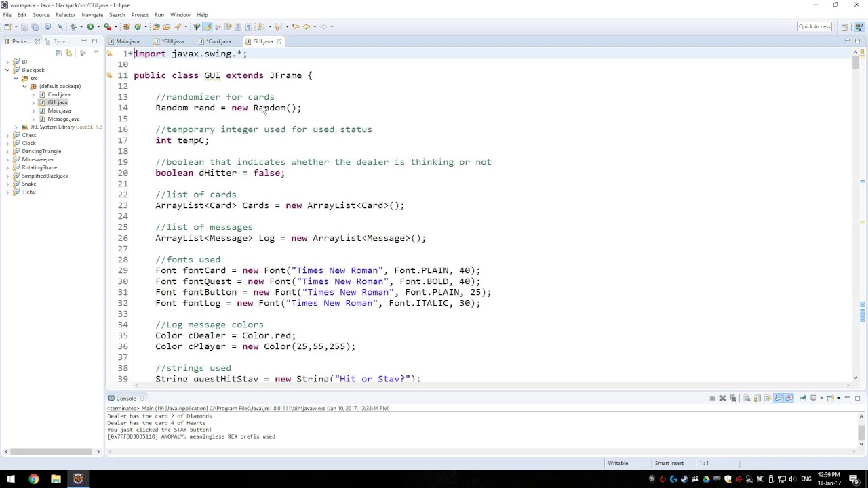The image size is (868, 488).
Task: Open the Open Console dropdown arrow
Action: point(838,398)
